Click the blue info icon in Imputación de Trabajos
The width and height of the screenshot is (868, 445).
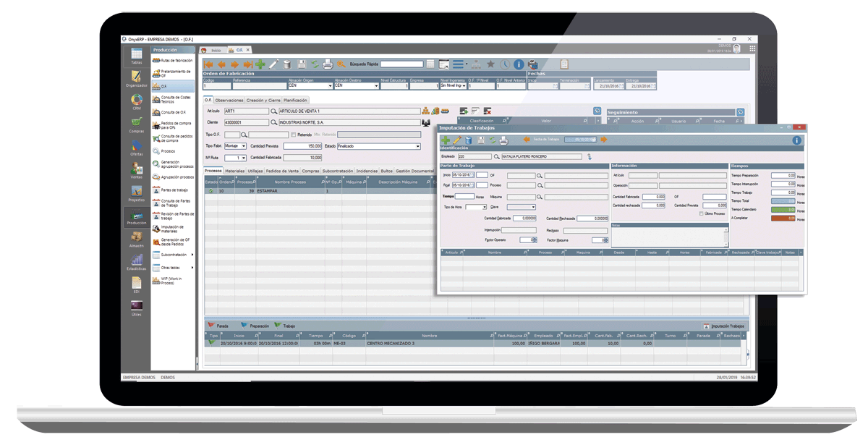point(796,140)
